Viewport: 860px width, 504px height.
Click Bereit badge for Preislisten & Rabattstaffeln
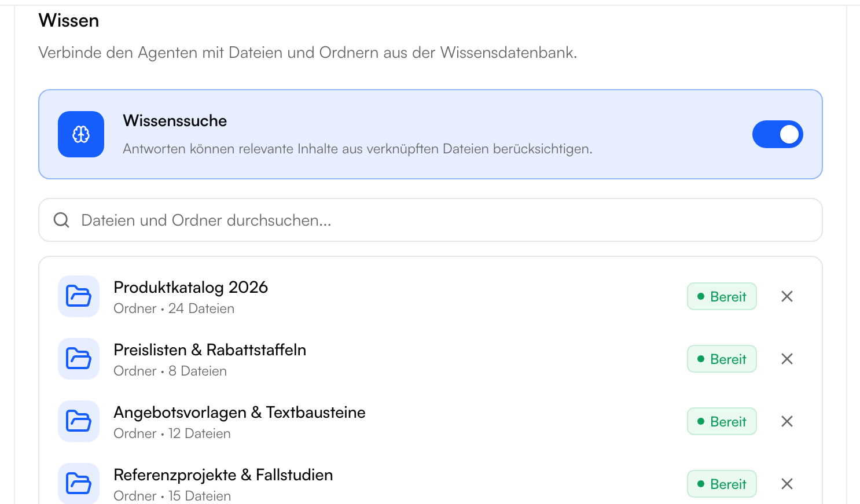[722, 359]
